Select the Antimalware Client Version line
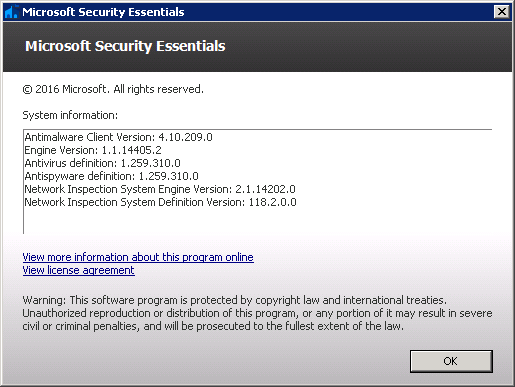 pyautogui.click(x=118, y=137)
